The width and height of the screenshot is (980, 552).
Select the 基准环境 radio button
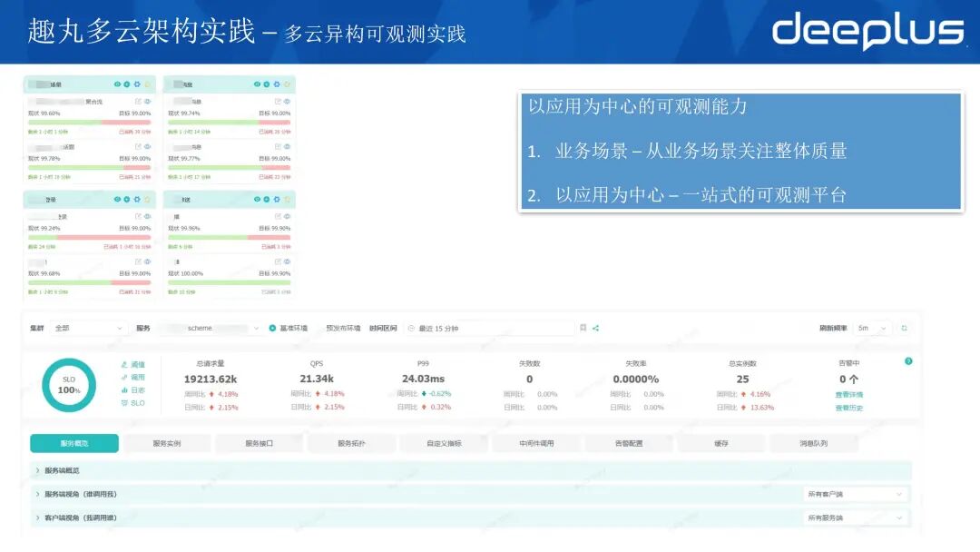click(x=272, y=328)
